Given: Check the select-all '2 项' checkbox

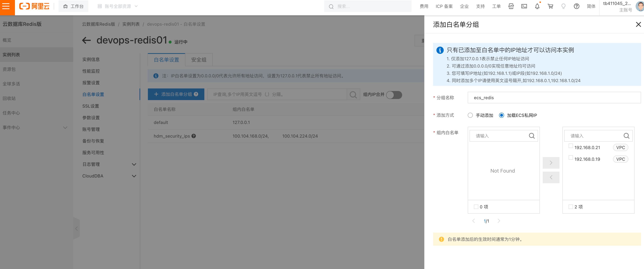Looking at the screenshot, I should pos(570,207).
